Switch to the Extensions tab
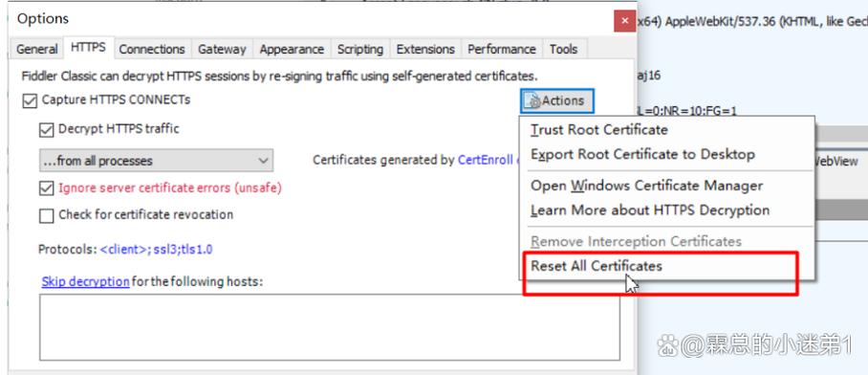This screenshot has width=868, height=375. point(425,50)
